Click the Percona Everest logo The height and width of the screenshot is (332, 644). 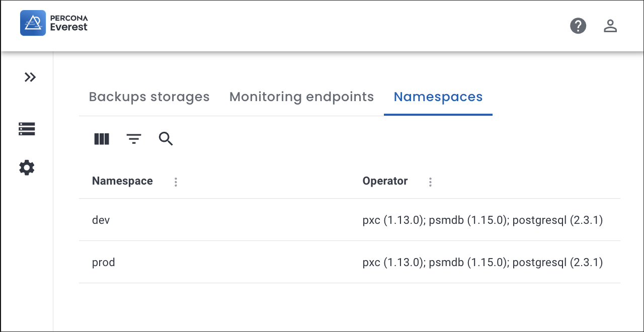click(x=54, y=23)
